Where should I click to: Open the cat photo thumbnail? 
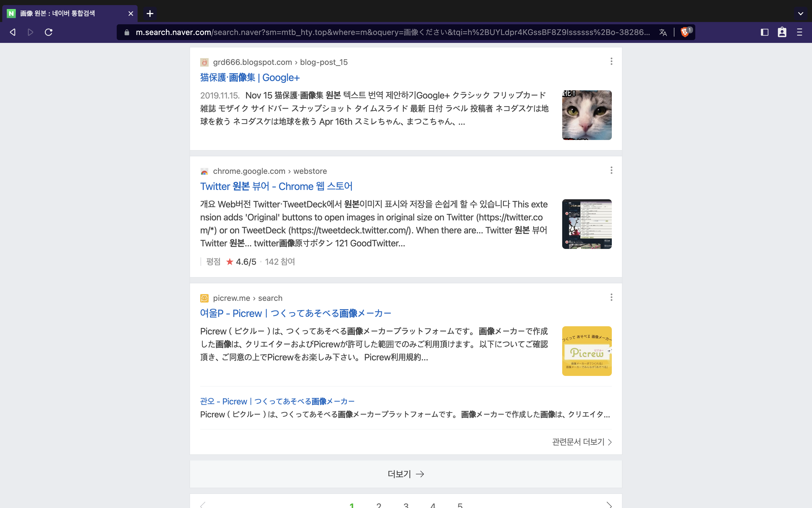[x=587, y=115]
